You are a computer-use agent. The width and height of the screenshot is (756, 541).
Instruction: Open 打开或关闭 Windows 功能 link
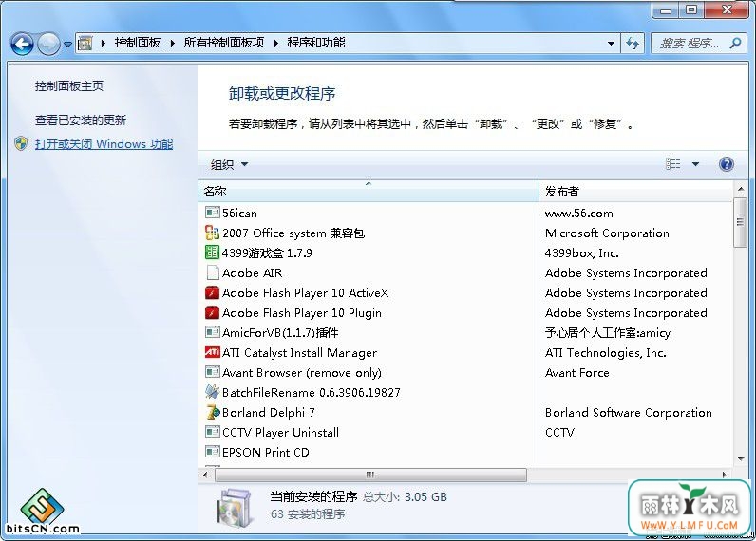104,144
